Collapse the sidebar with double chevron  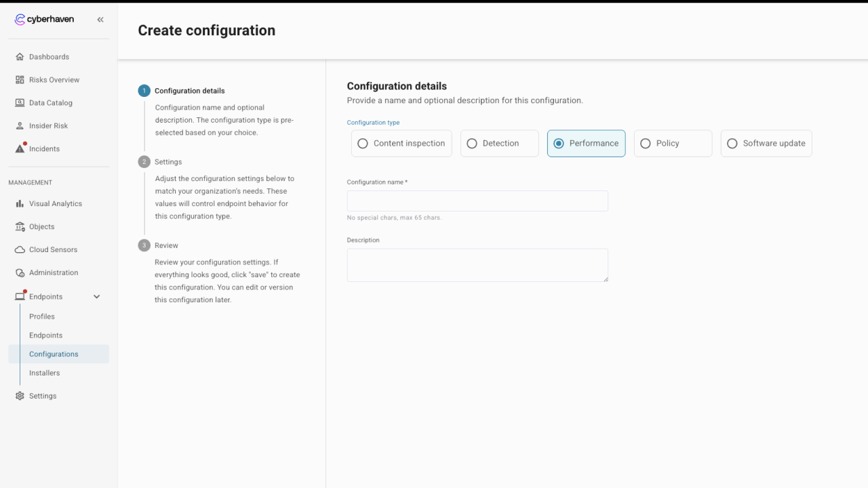coord(100,20)
